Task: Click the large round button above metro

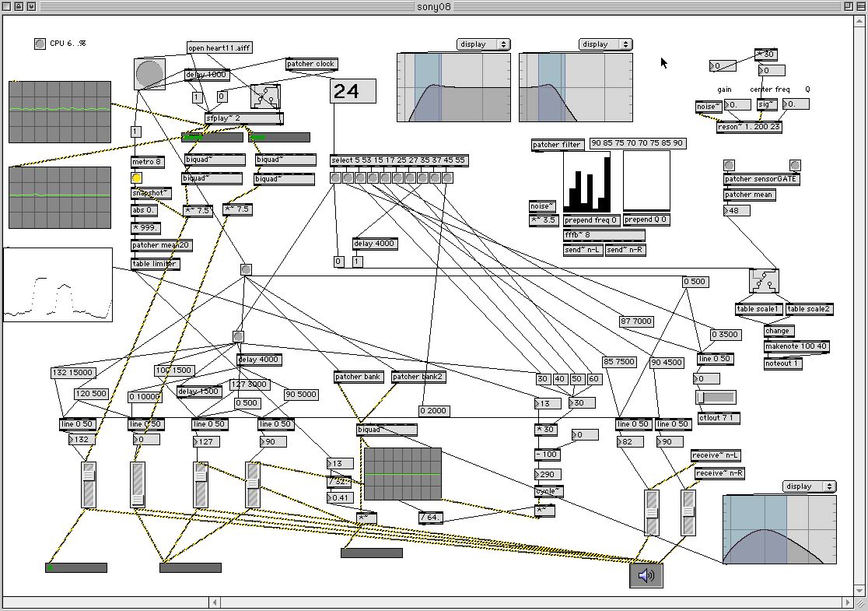Action: pos(149,74)
